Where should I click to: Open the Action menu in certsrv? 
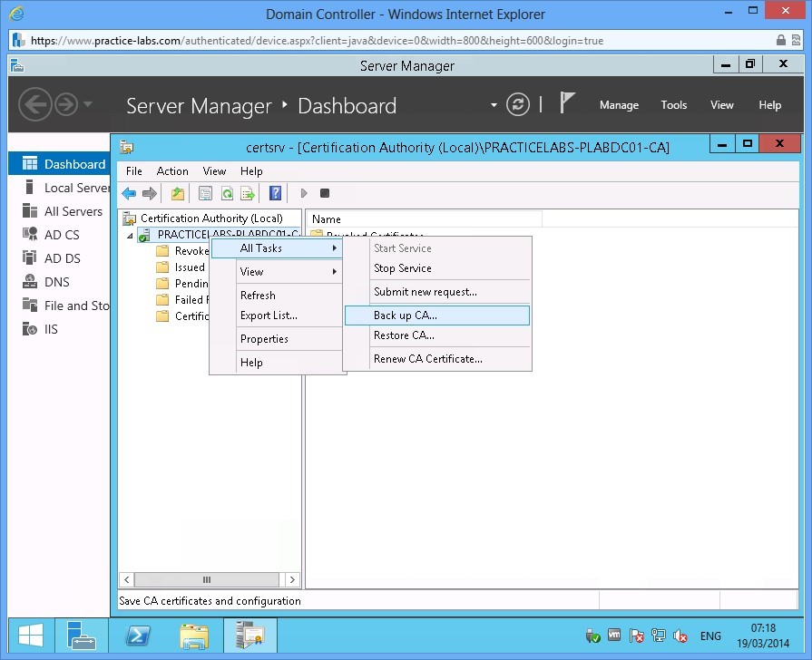tap(172, 170)
